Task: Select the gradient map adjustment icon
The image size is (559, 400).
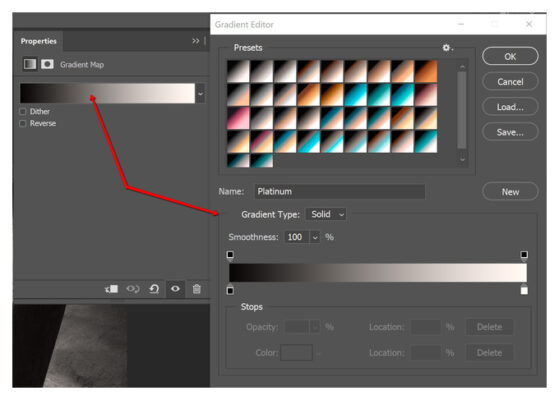Action: [30, 64]
